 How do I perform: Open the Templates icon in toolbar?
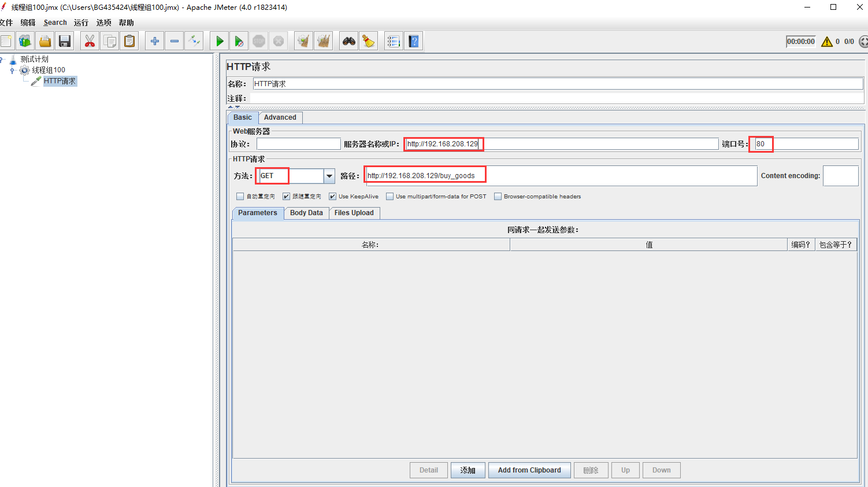(x=25, y=41)
